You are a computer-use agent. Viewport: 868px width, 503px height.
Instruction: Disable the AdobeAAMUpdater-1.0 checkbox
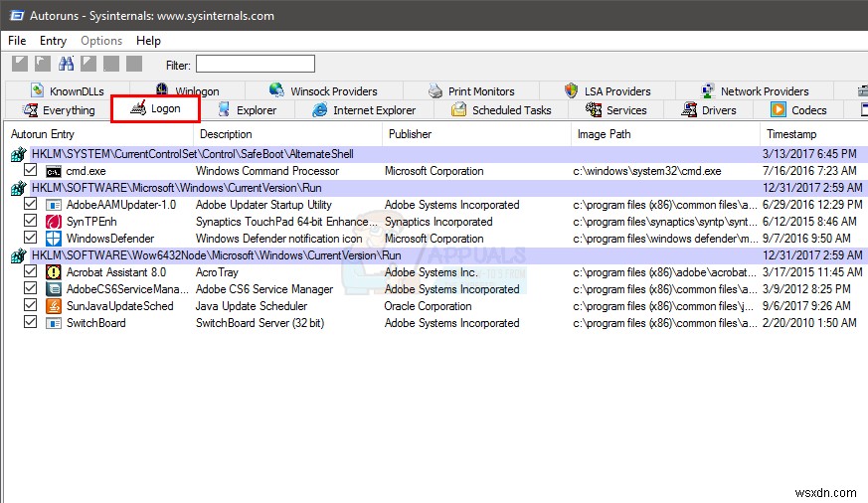coord(31,205)
